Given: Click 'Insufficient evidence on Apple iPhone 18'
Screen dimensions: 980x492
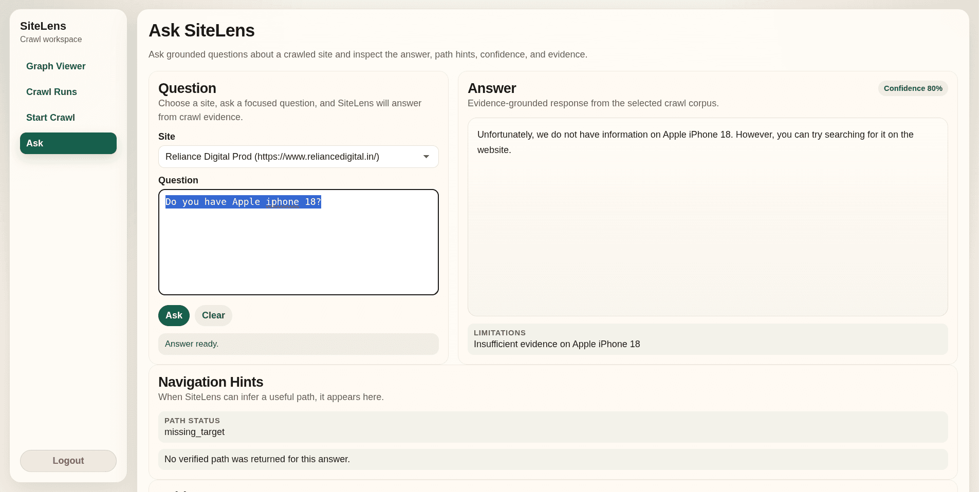Looking at the screenshot, I should click(557, 344).
